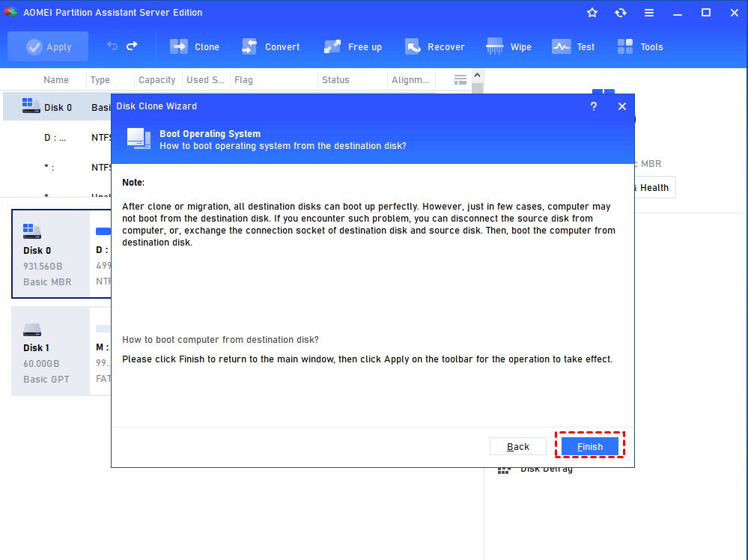Click the Disk 0 Windows drive icon in the disk card
The height and width of the screenshot is (560, 748).
(x=32, y=231)
